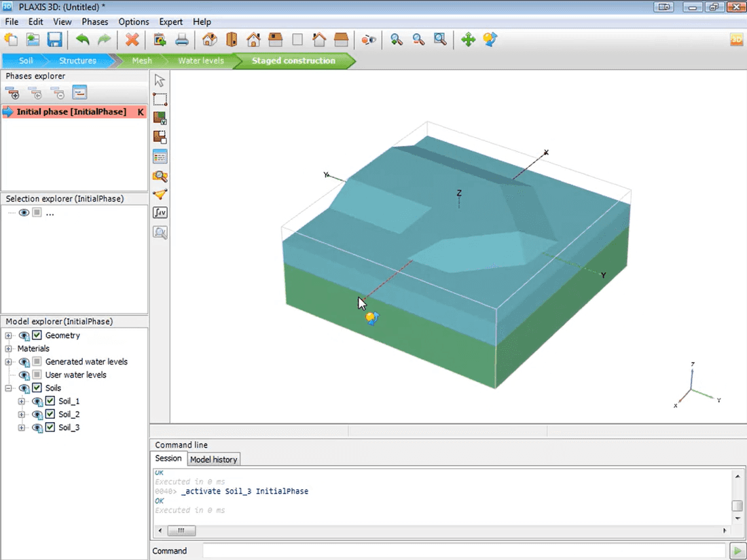747x560 pixels.
Task: Hide Geometry with its eye icon
Action: point(24,336)
